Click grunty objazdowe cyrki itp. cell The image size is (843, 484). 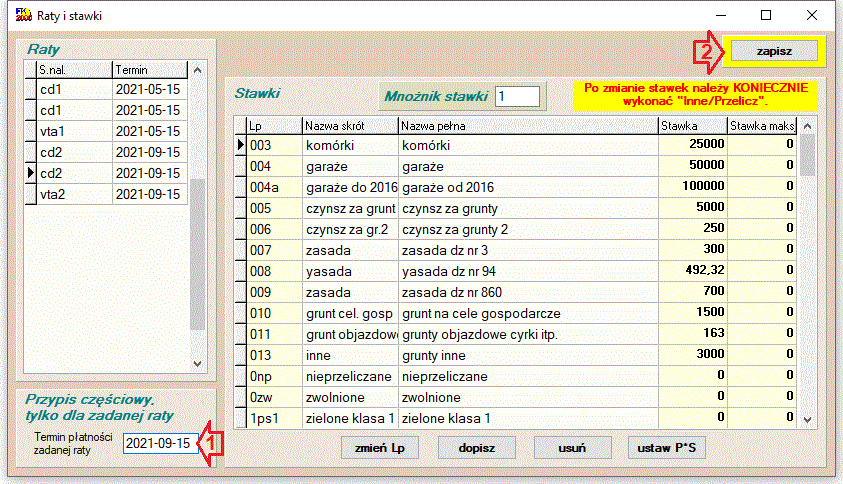click(x=528, y=334)
